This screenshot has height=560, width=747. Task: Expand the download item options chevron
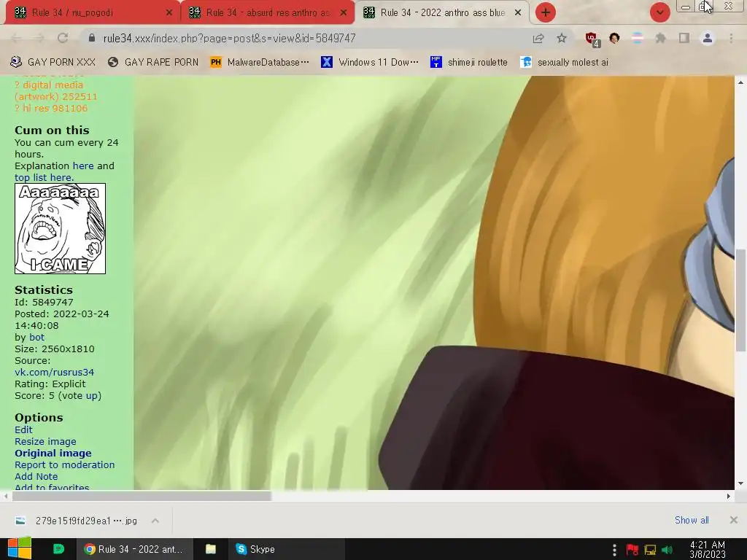point(155,521)
